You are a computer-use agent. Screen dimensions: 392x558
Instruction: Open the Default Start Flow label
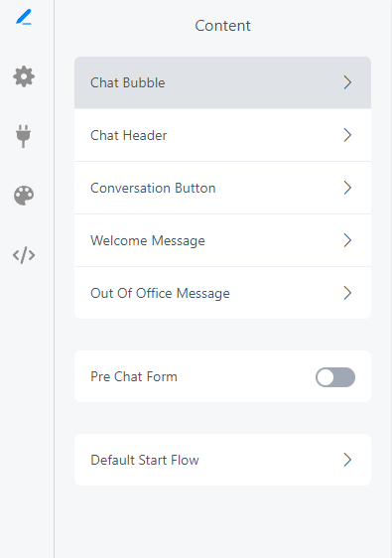[x=145, y=460]
